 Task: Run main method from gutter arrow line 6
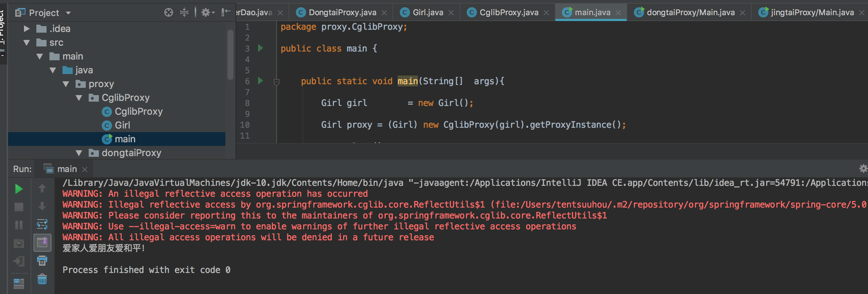coord(260,80)
